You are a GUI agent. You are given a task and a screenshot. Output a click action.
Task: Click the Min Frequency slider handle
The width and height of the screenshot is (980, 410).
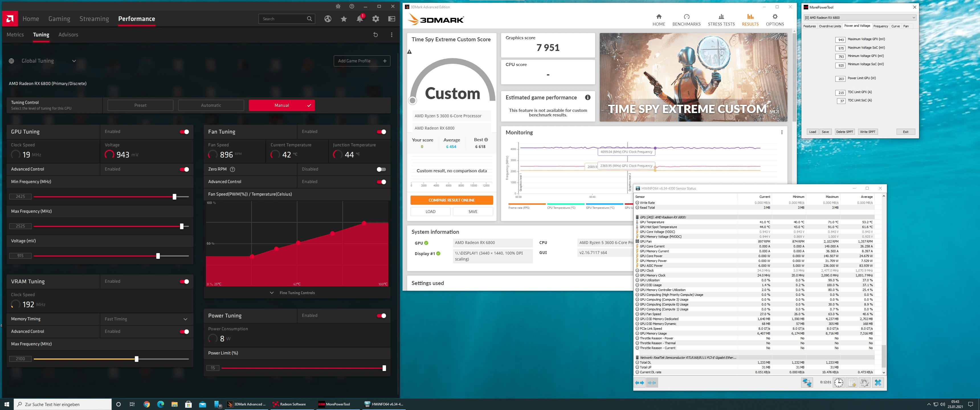click(x=175, y=197)
